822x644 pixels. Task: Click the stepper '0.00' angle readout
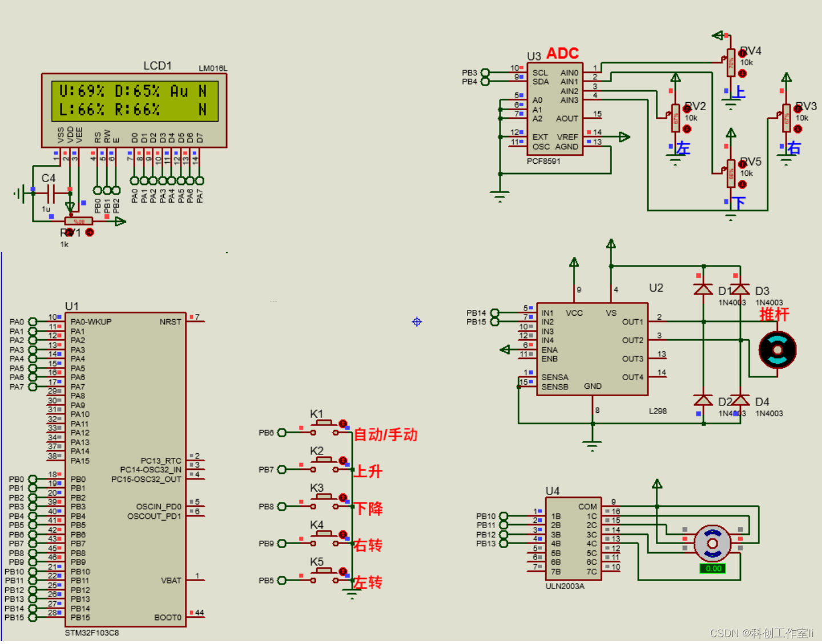pos(713,569)
